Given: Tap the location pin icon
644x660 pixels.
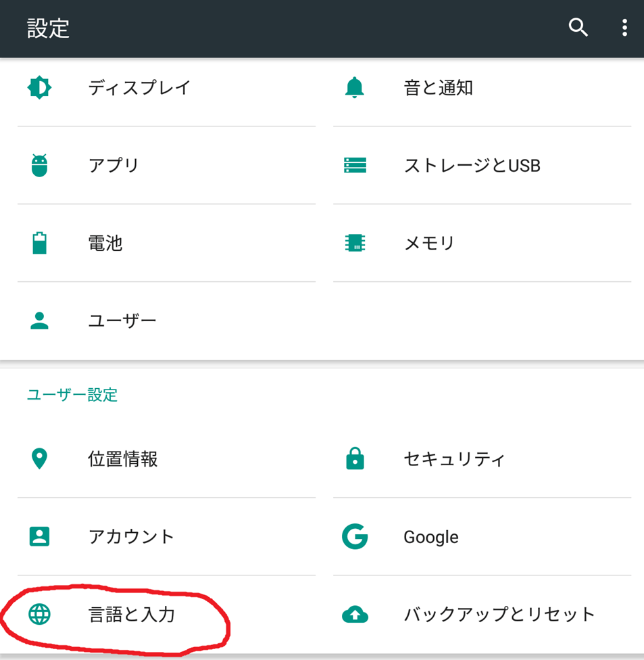Looking at the screenshot, I should click(x=40, y=459).
